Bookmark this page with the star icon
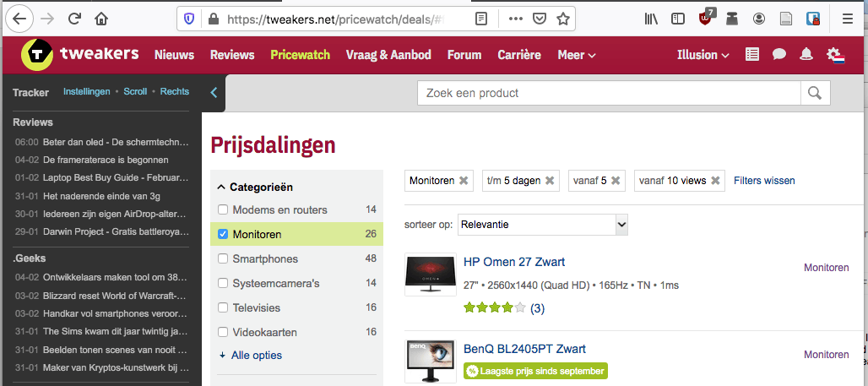868x386 pixels. [x=563, y=19]
